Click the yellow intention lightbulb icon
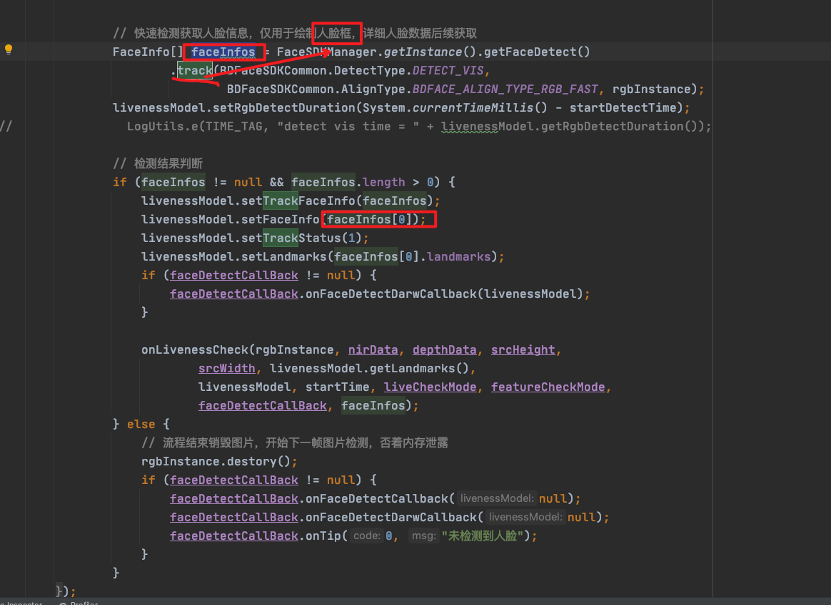The image size is (832, 606). 8,49
